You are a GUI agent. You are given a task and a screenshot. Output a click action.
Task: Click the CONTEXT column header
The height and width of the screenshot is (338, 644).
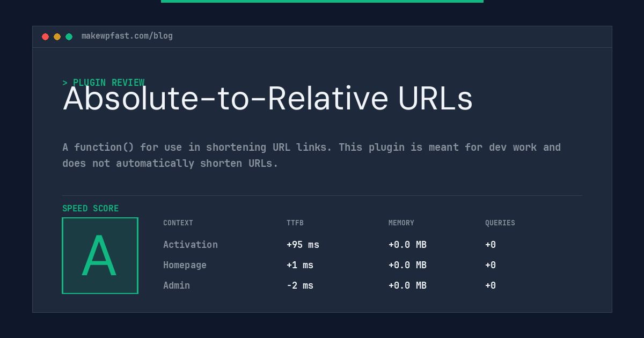pos(178,223)
